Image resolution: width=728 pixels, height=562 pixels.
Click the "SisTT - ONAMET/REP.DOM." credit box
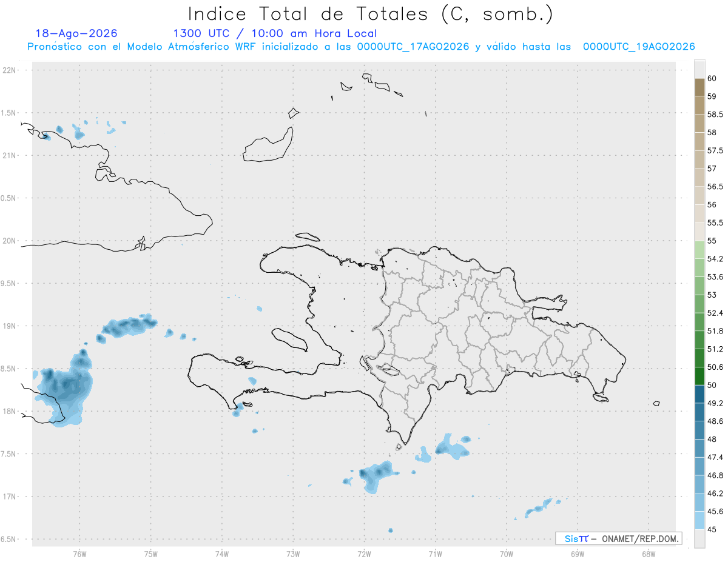pyautogui.click(x=618, y=538)
